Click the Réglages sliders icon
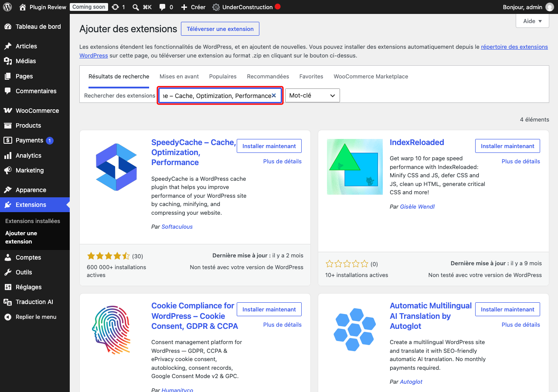Viewport: 558px width, 392px height. click(x=8, y=287)
